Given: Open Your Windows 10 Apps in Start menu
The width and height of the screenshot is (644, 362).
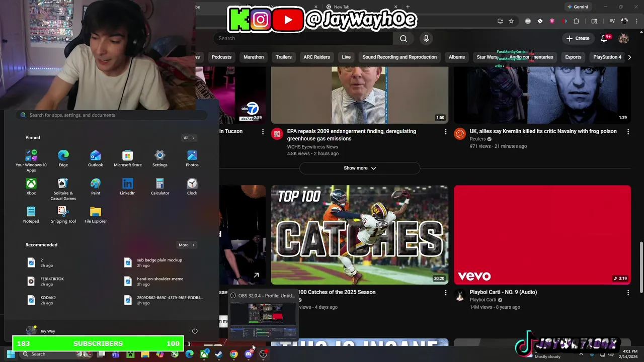Looking at the screenshot, I should tap(31, 161).
